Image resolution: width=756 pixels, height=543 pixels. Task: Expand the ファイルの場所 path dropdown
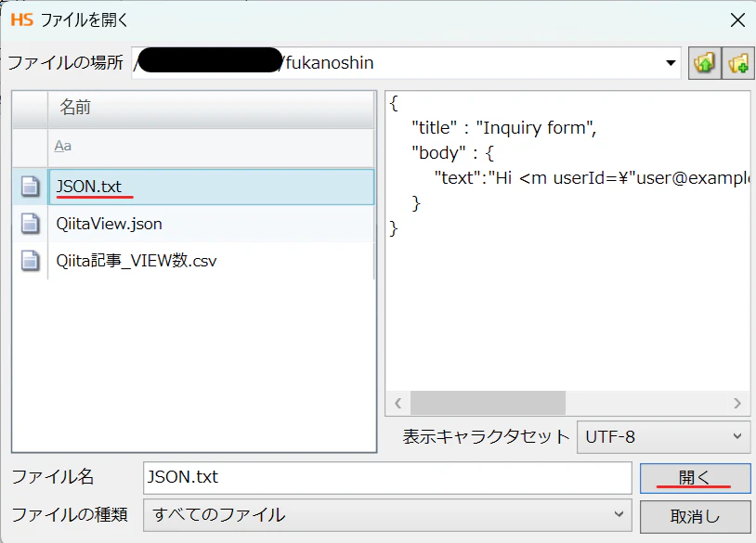(671, 63)
